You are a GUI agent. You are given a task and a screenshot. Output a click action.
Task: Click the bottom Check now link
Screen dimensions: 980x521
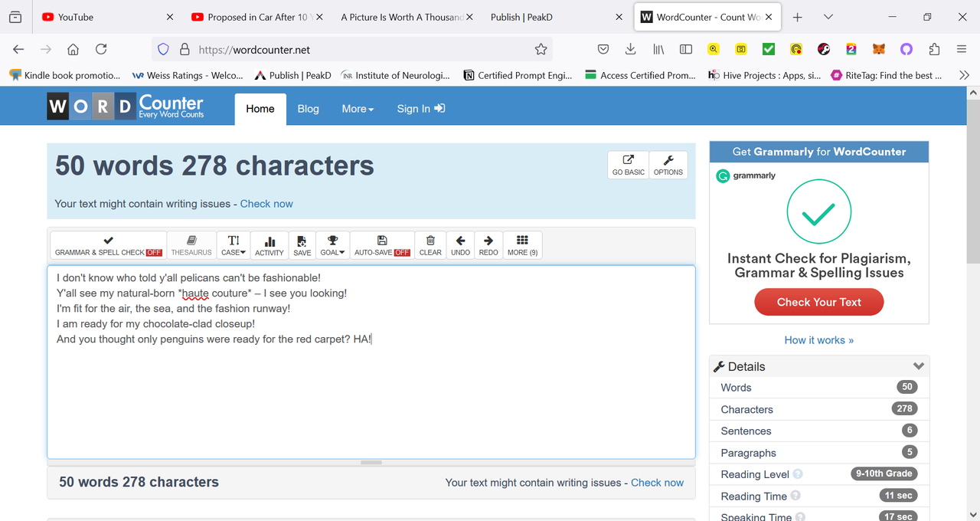pyautogui.click(x=657, y=483)
